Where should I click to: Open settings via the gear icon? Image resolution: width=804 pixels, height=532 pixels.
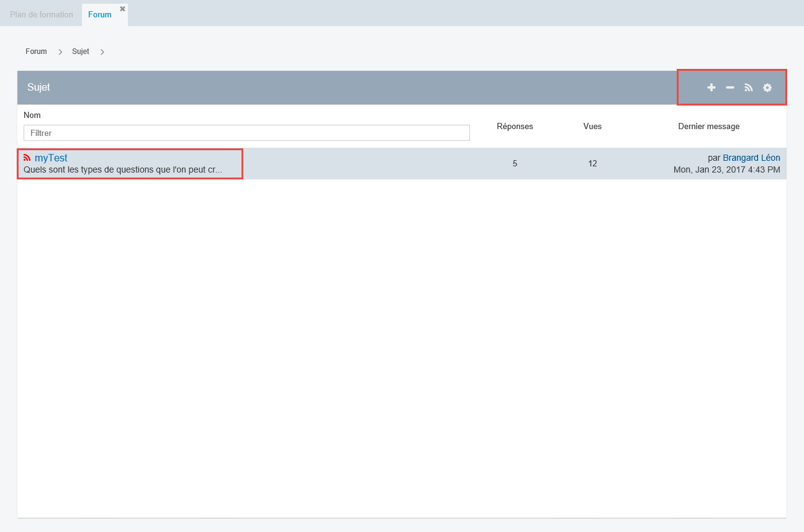click(x=767, y=88)
